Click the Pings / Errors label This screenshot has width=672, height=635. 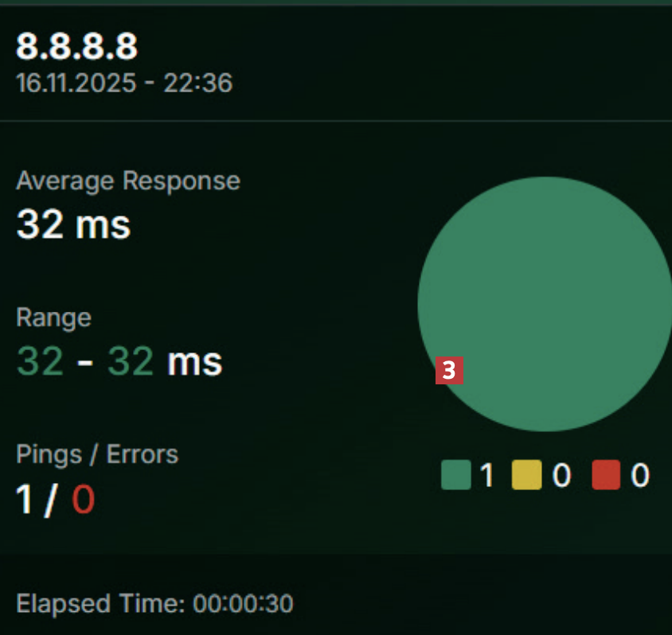(x=97, y=454)
